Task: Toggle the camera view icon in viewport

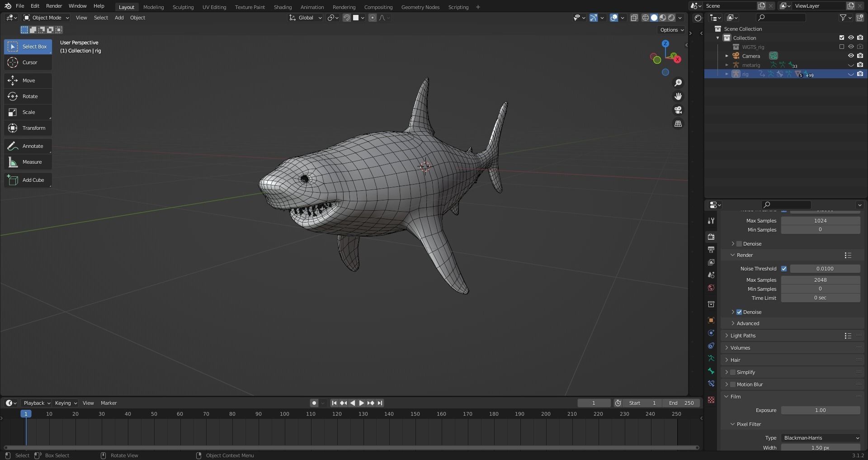Action: pyautogui.click(x=678, y=110)
